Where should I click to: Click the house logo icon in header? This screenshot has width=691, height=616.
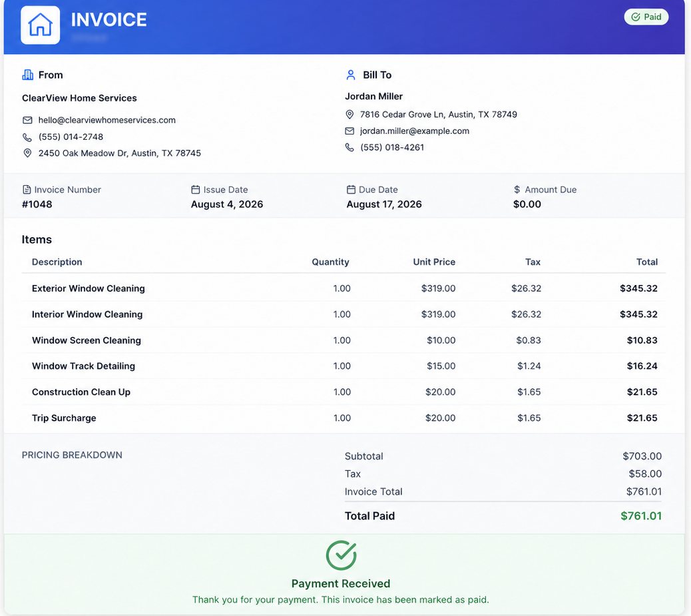click(40, 25)
